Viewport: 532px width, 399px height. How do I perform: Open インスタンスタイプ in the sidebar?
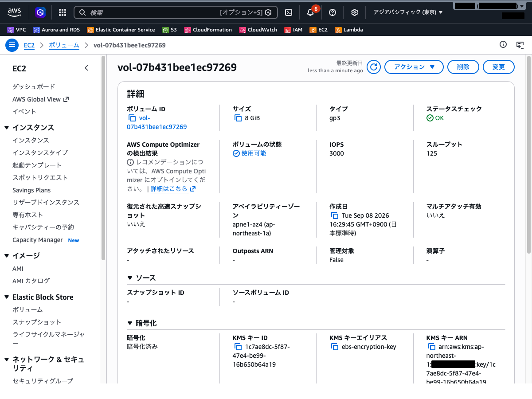click(40, 153)
